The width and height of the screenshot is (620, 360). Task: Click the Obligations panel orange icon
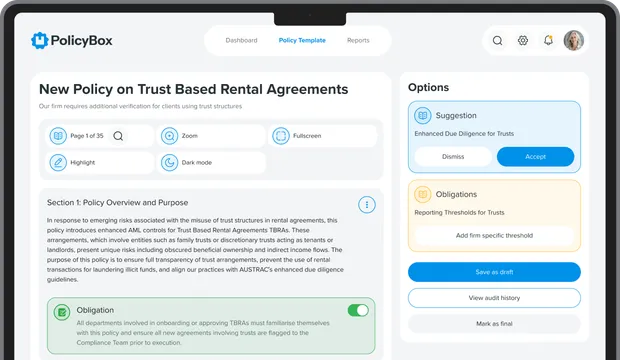(x=423, y=194)
